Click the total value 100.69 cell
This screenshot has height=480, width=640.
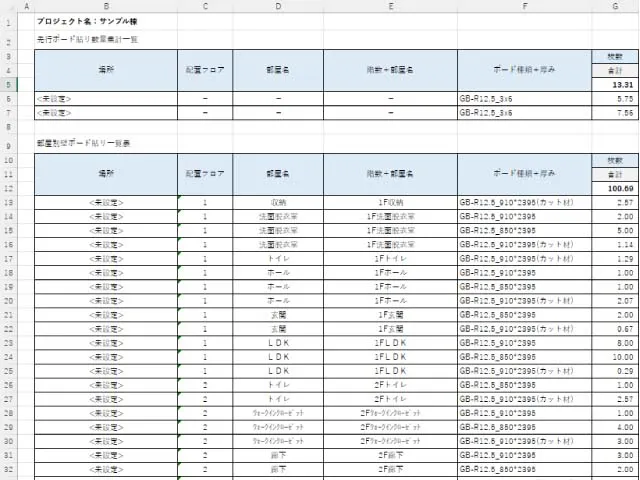[614, 187]
